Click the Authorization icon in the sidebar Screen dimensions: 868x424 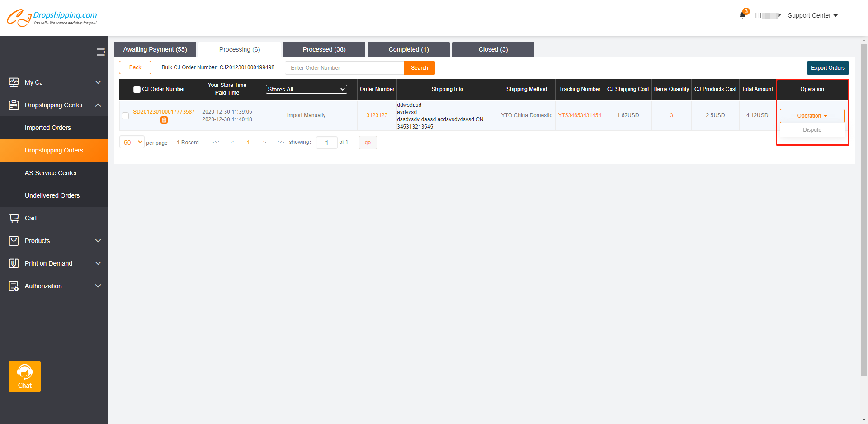[x=14, y=286]
